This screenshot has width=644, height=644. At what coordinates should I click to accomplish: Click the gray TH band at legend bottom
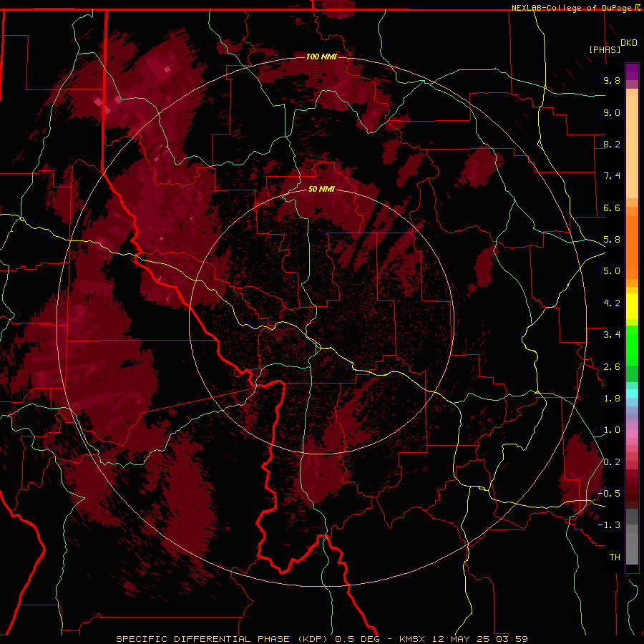632,548
